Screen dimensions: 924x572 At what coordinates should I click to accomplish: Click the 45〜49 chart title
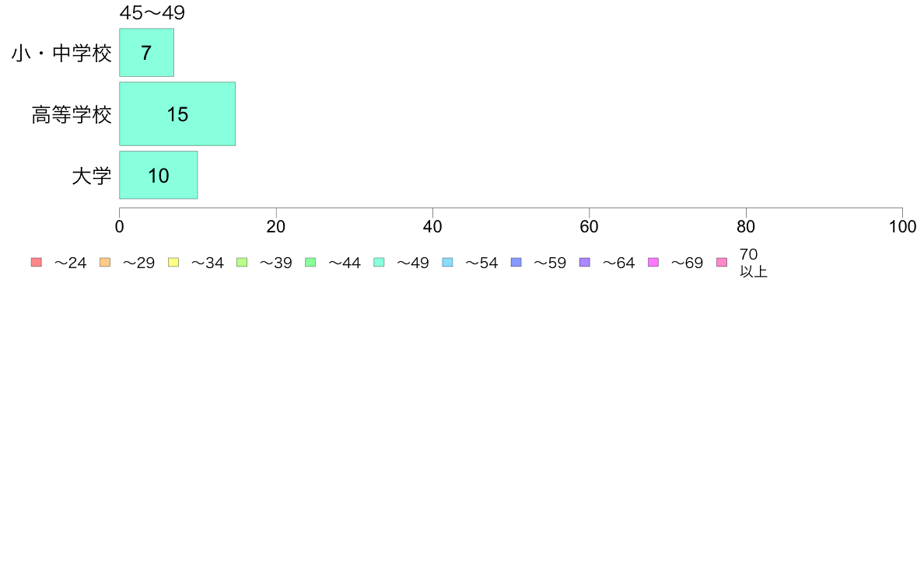click(x=152, y=12)
